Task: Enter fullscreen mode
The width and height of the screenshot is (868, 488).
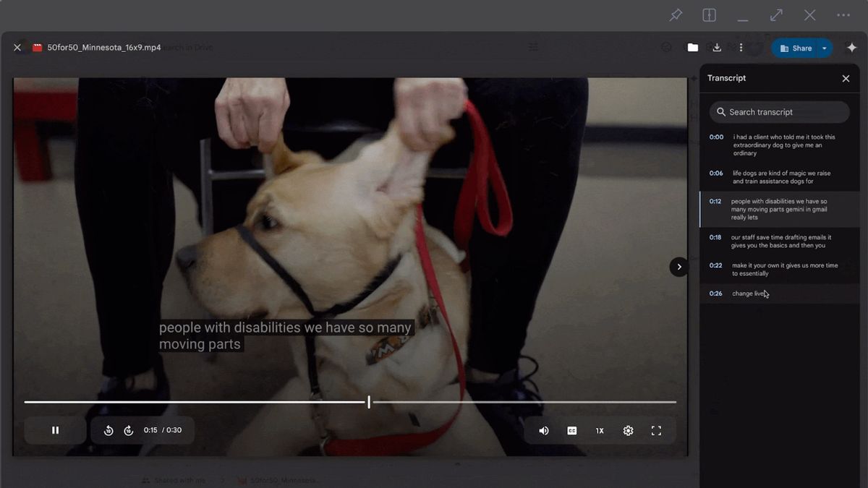Action: pyautogui.click(x=656, y=430)
